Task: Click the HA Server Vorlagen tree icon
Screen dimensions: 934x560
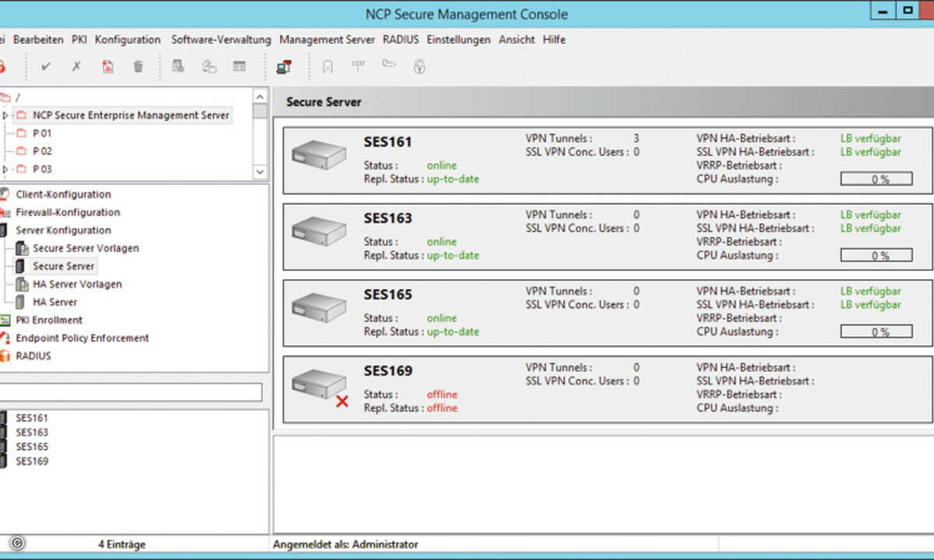Action: coord(21,284)
